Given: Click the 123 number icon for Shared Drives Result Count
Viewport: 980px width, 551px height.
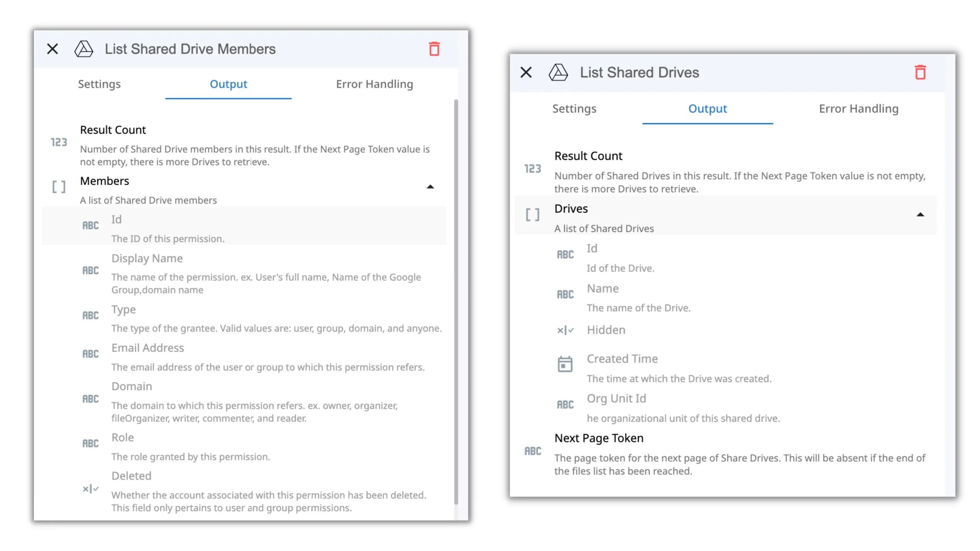Looking at the screenshot, I should point(532,169).
